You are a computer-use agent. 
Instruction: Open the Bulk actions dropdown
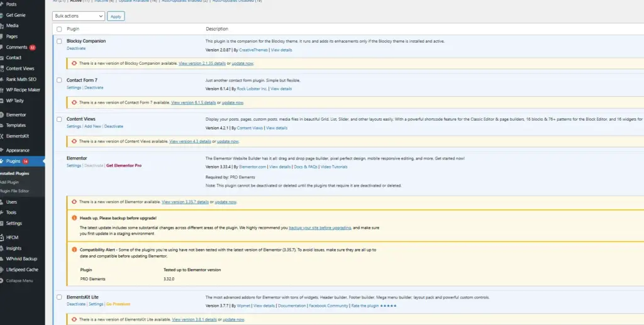tap(79, 16)
